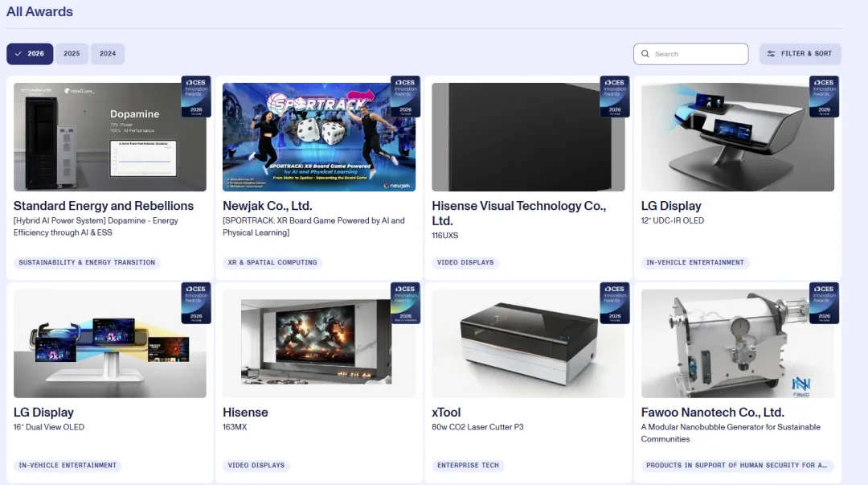Click Sustainability & Energy Transition tag
This screenshot has height=485, width=868.
(x=87, y=262)
